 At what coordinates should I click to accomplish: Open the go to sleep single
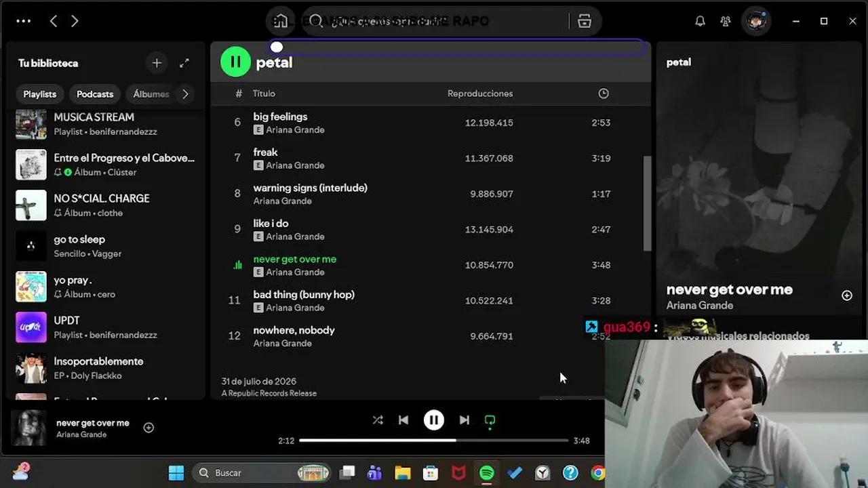point(105,246)
